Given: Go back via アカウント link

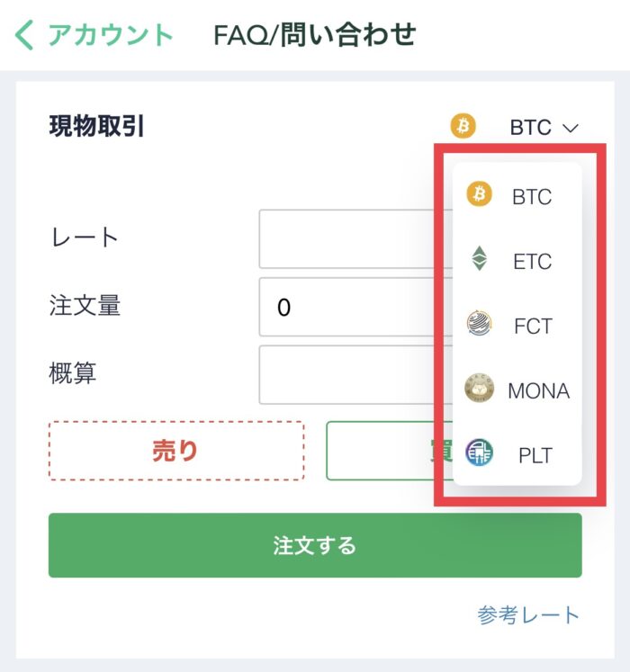Looking at the screenshot, I should (x=110, y=35).
